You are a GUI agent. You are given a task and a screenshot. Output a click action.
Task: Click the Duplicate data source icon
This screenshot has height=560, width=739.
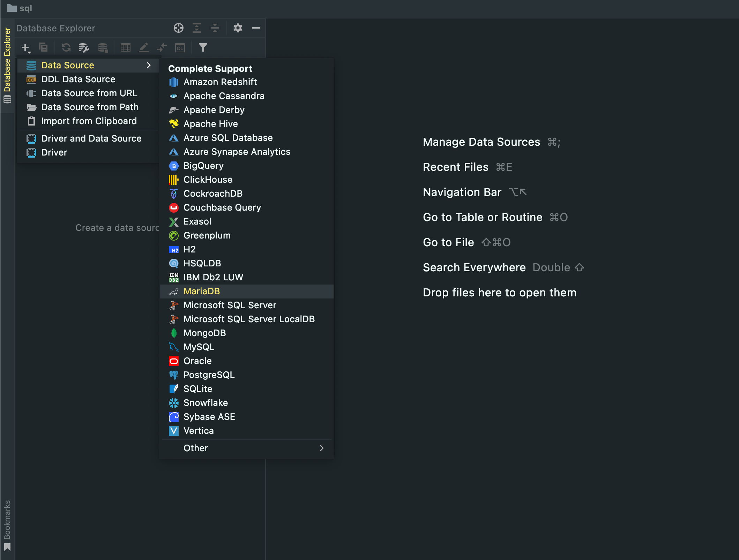(43, 47)
